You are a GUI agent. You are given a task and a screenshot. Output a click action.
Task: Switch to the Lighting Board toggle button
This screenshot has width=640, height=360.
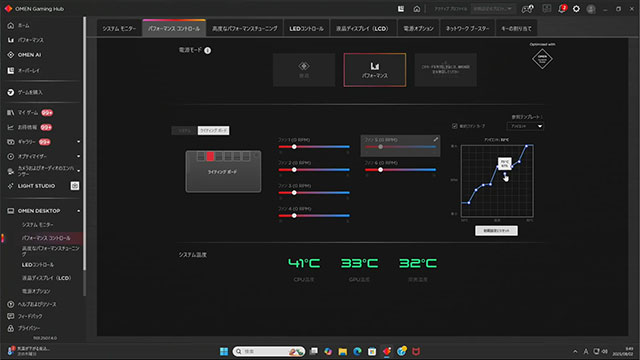pos(213,130)
